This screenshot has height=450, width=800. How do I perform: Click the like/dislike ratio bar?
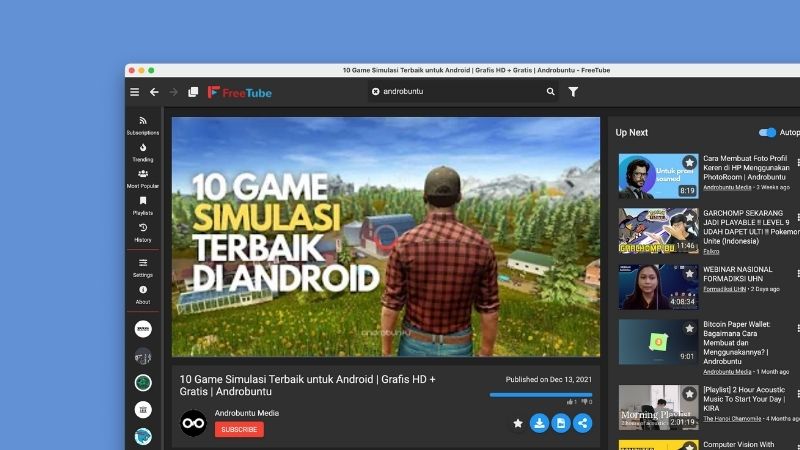pos(541,394)
